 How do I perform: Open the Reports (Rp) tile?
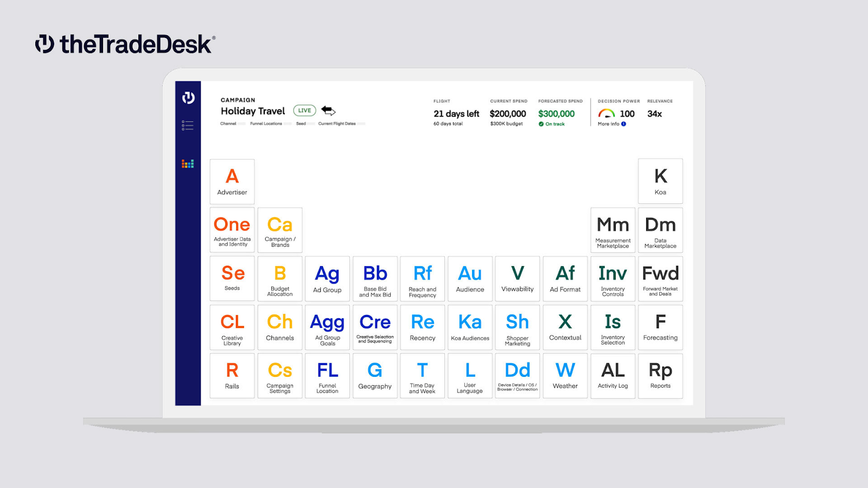pos(660,375)
